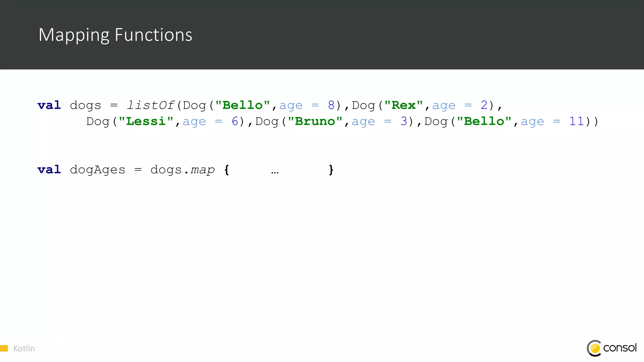644x362 pixels.
Task: Click the 'val' keyword before dogAges
Action: pos(49,170)
